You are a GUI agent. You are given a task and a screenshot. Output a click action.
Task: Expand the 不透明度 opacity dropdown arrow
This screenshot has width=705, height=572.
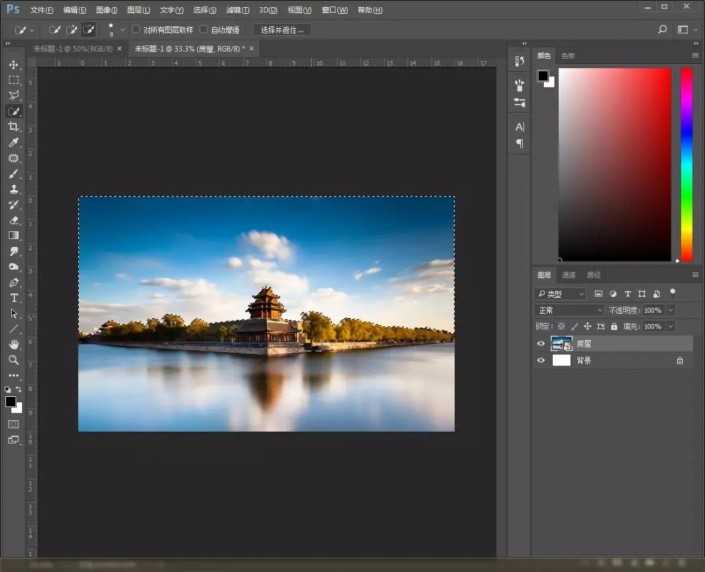click(670, 310)
